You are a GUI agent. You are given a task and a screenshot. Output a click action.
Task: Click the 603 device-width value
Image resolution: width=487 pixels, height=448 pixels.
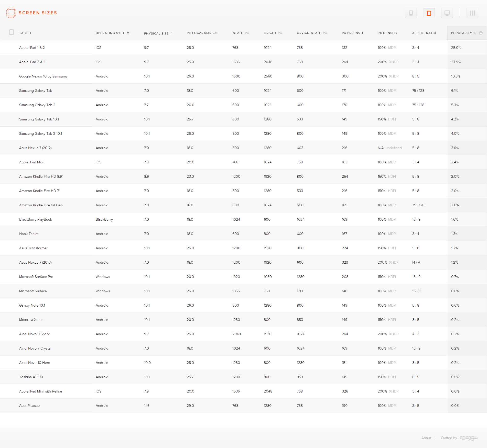click(x=300, y=148)
